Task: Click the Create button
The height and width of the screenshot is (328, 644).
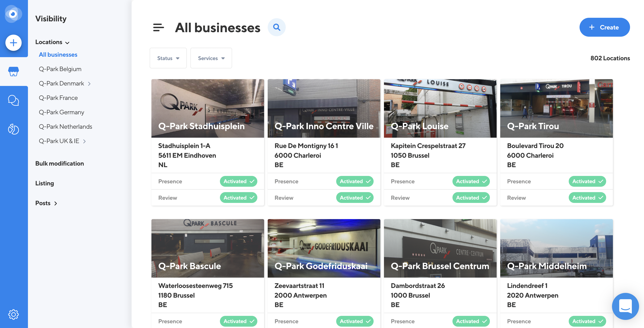Action: [x=604, y=27]
